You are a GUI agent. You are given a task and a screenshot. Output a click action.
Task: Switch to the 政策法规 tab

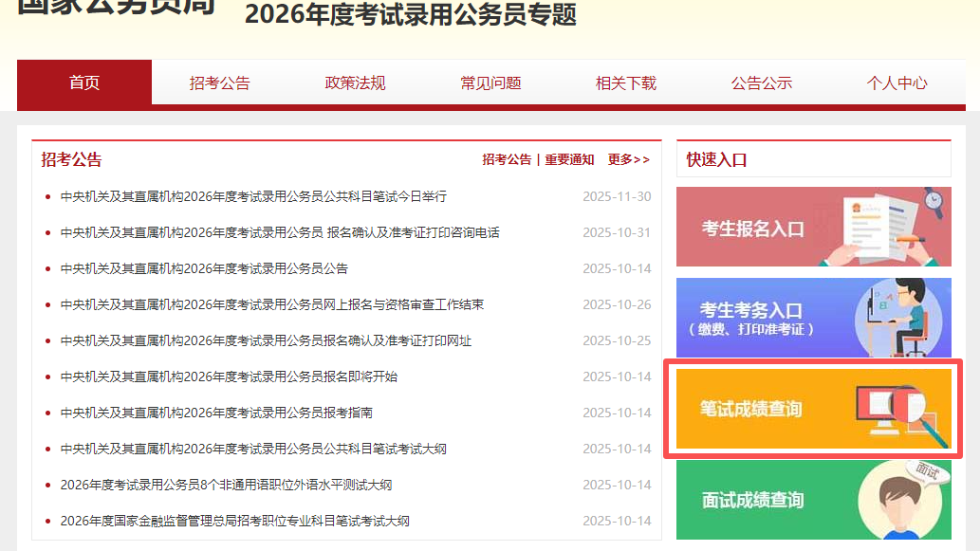click(x=355, y=83)
